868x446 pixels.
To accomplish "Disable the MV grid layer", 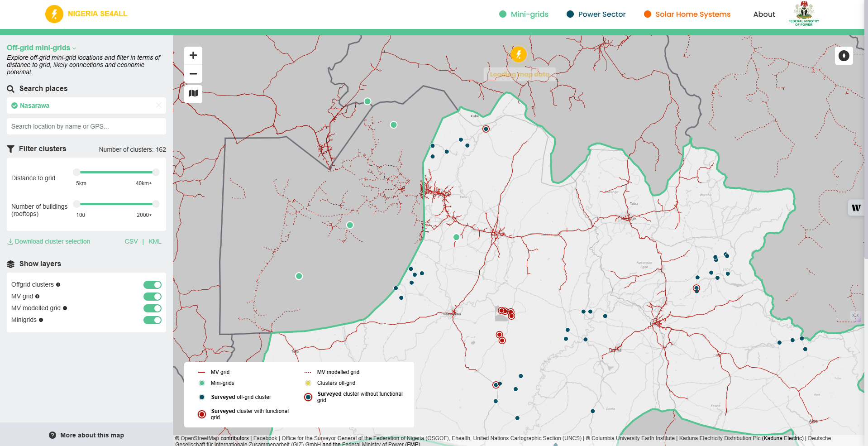I will (153, 297).
